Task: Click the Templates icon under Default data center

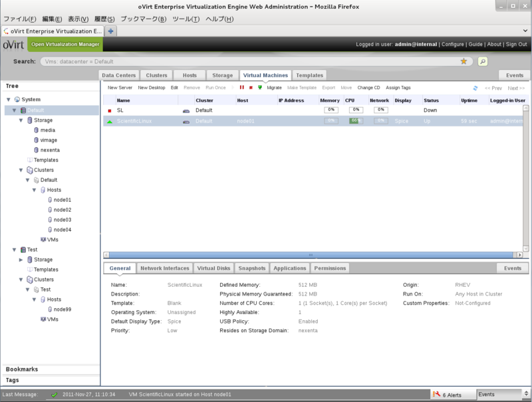Action: click(x=30, y=160)
